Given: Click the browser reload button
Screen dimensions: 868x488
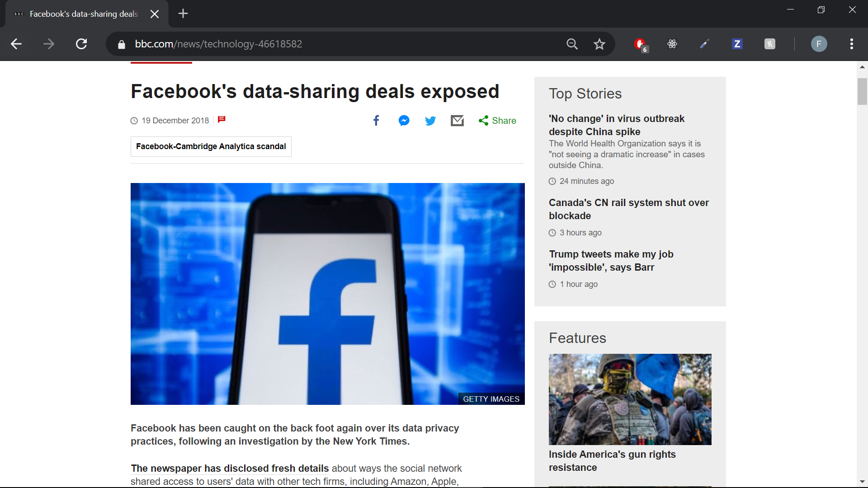Looking at the screenshot, I should coord(81,44).
